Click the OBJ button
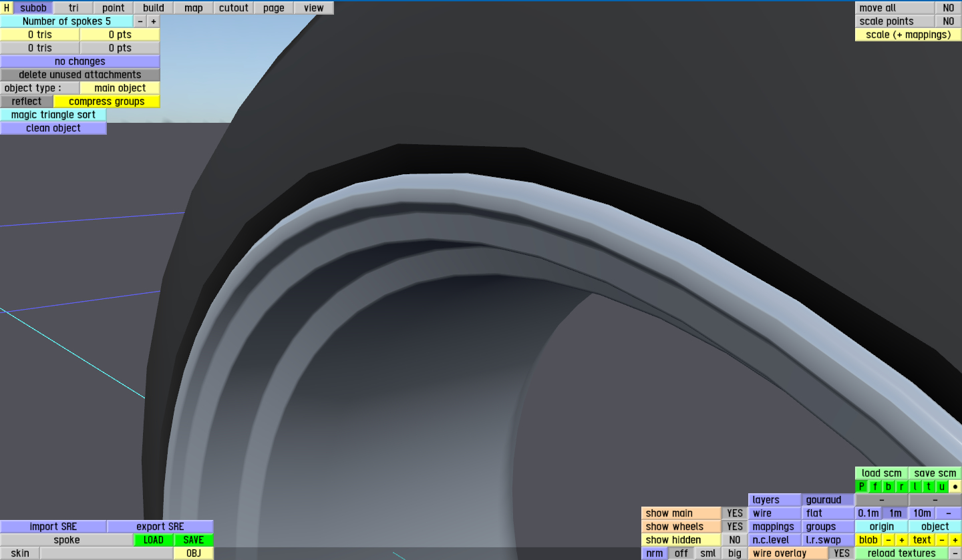The width and height of the screenshot is (962, 560). 194,553
